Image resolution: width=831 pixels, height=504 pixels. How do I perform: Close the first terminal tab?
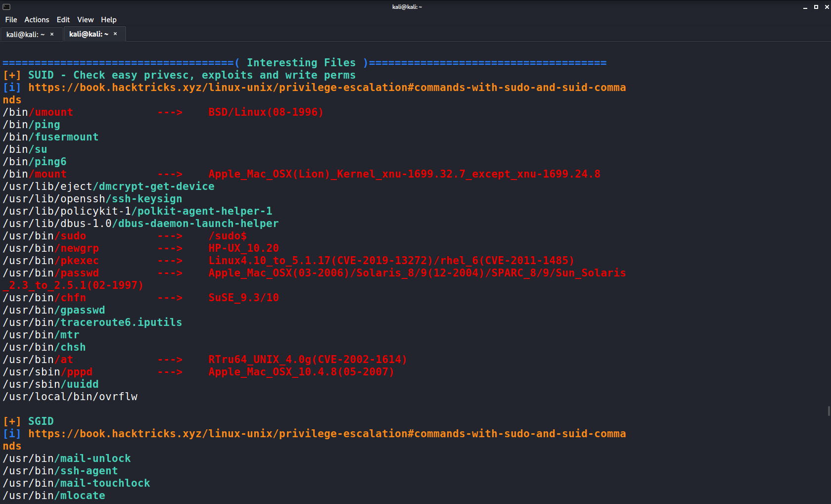click(51, 34)
